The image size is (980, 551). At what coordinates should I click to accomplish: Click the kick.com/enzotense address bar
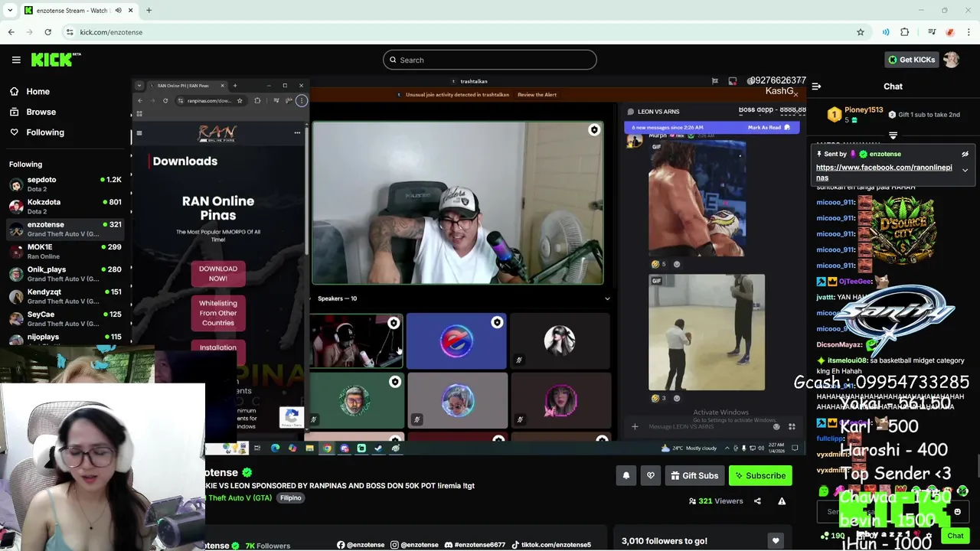(x=459, y=32)
